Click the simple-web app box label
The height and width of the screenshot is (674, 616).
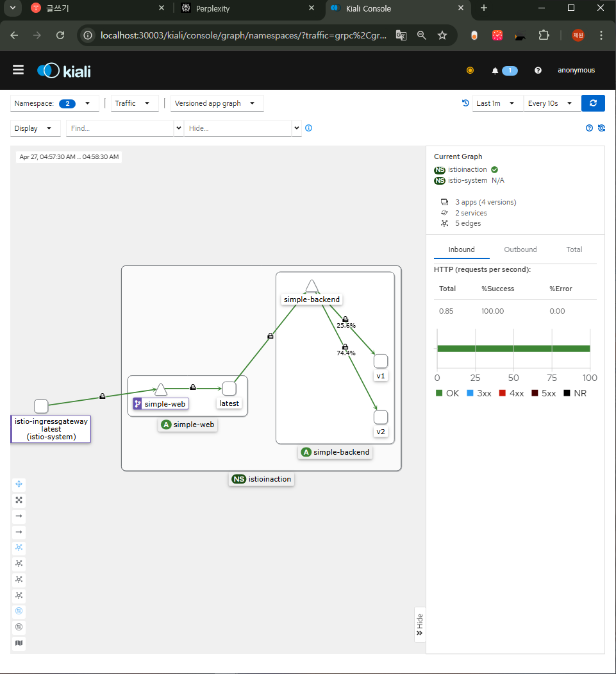[188, 425]
